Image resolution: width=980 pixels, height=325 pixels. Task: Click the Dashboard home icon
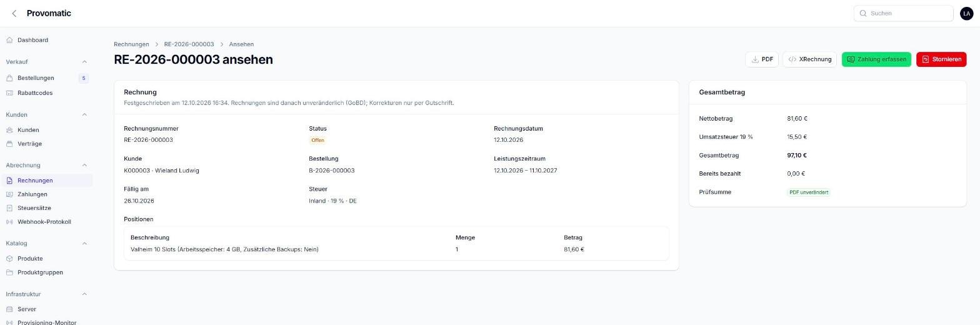coord(9,40)
